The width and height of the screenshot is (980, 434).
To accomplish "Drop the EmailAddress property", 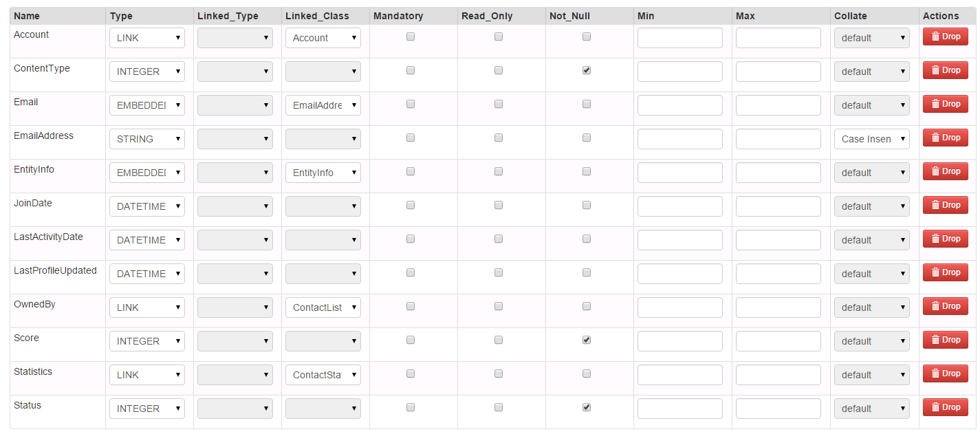I will click(x=946, y=138).
